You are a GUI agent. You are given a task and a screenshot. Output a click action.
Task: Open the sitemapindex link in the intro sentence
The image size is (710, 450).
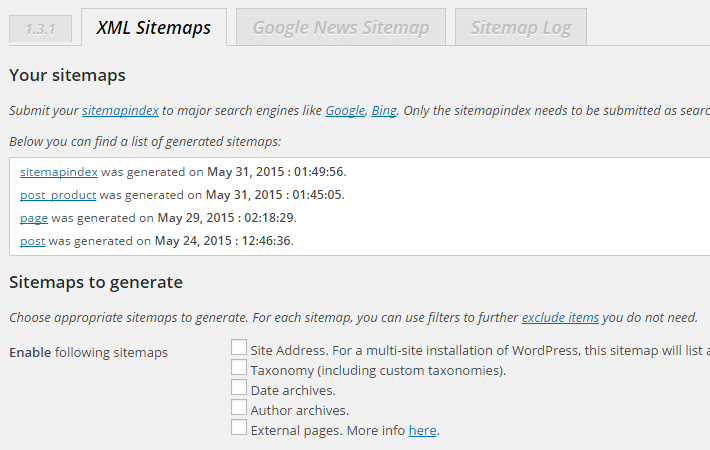(x=120, y=110)
